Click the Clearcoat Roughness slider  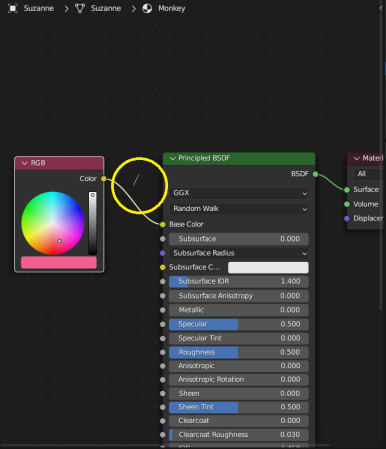(239, 435)
